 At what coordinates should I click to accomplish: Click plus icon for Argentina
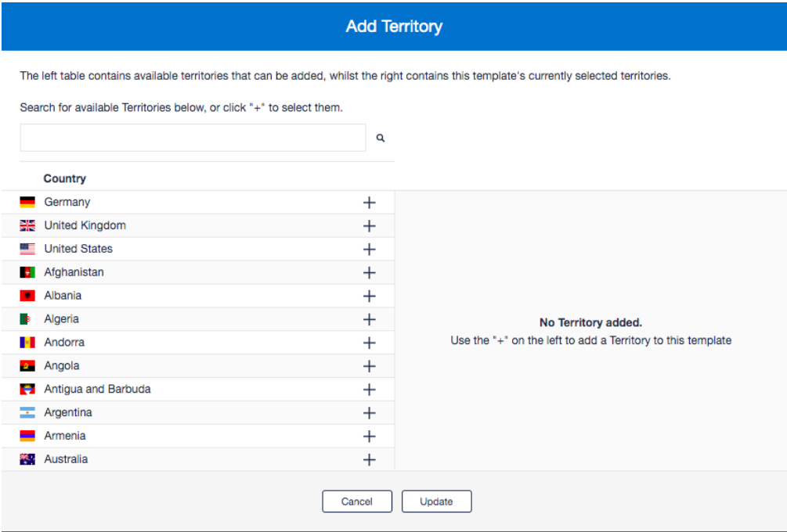pos(370,413)
